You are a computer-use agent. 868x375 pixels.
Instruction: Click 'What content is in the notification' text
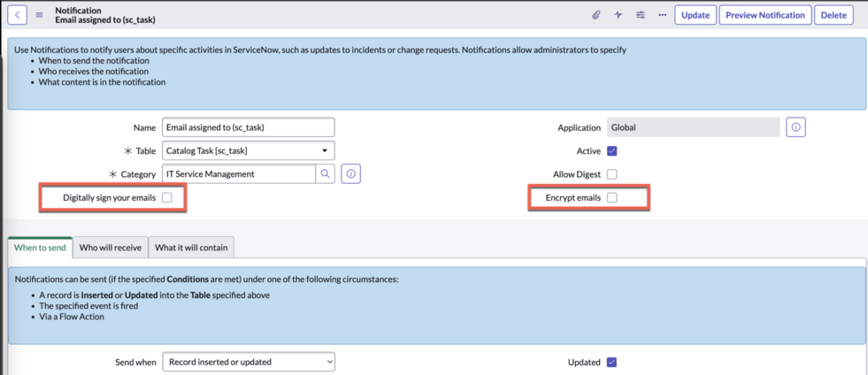(102, 82)
